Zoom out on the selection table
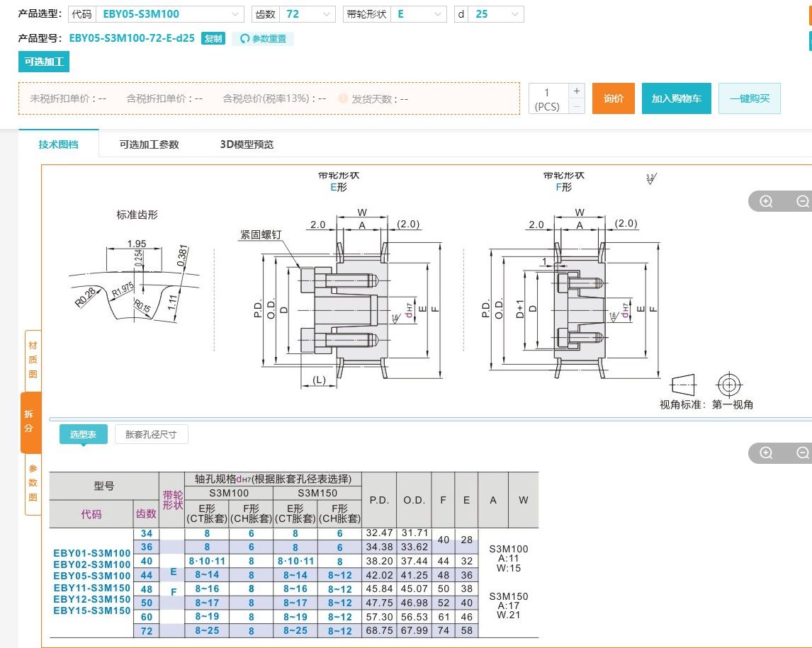Screen dimensions: 812x648 pyautogui.click(x=802, y=453)
